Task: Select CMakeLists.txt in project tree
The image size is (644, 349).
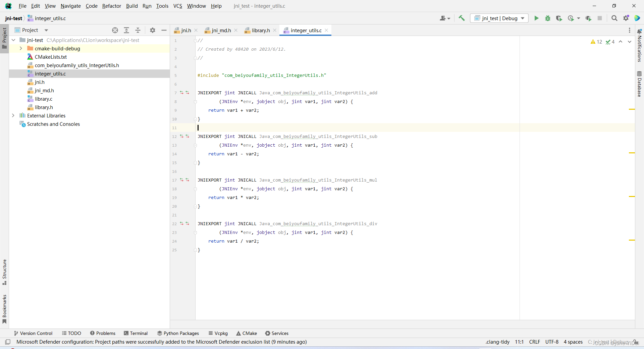Action: tap(51, 57)
